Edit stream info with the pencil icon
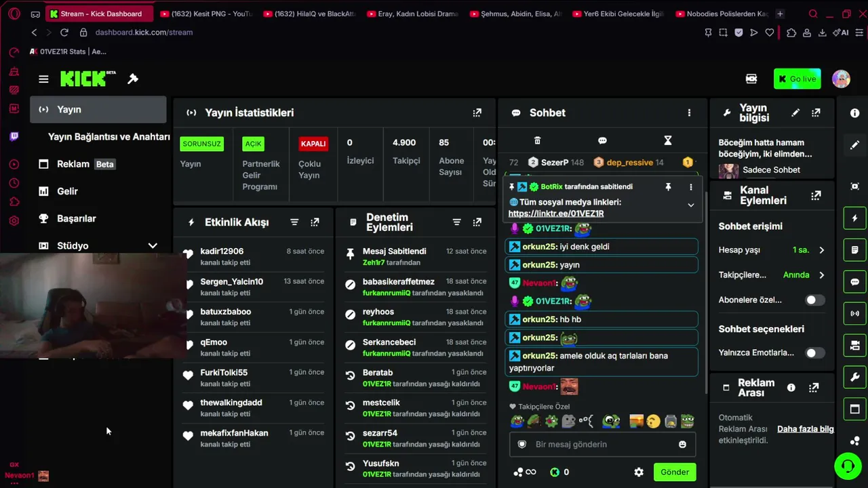 point(795,113)
